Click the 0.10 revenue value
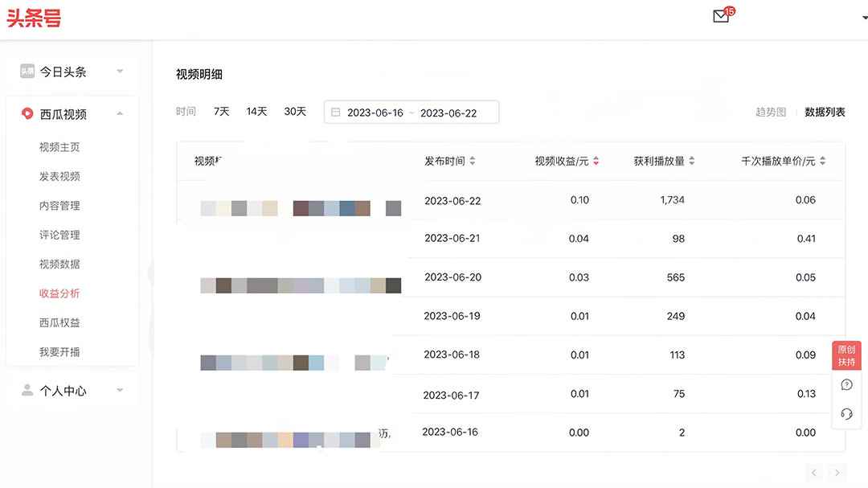 coord(579,199)
